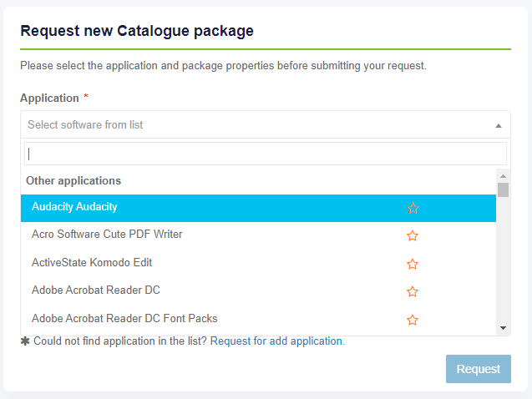This screenshot has height=399, width=532.
Task: Click the asterisk icon beside the hint text
Action: point(25,341)
